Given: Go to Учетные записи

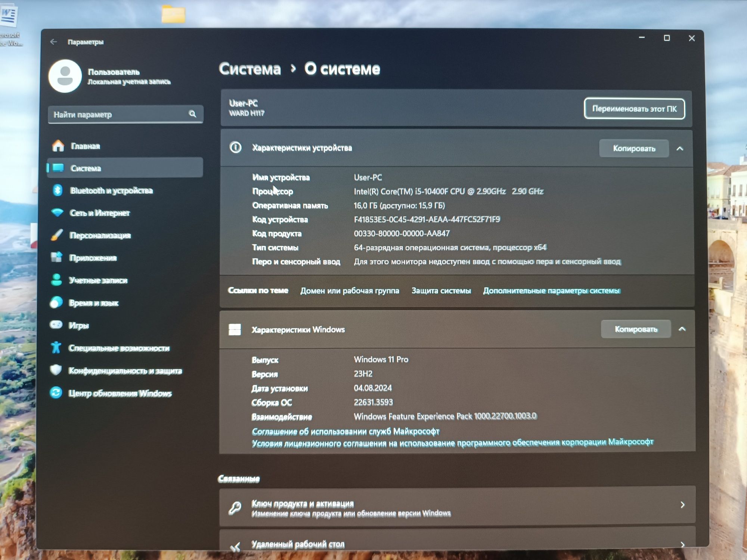Looking at the screenshot, I should tap(125, 280).
